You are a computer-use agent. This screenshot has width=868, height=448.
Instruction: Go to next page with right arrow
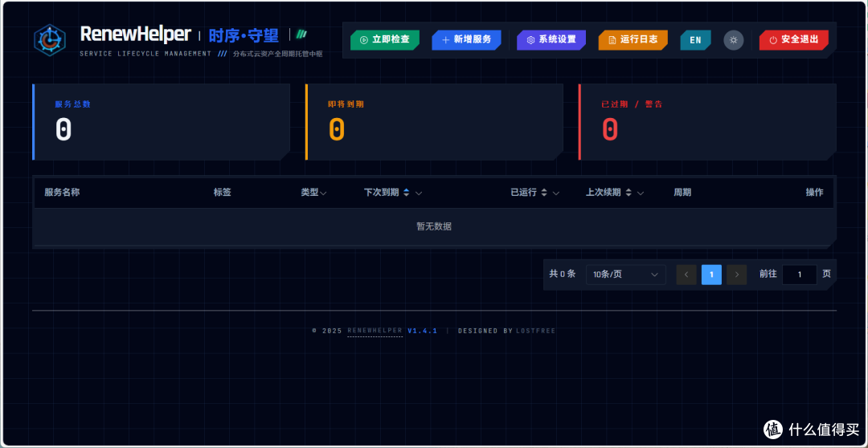[737, 275]
